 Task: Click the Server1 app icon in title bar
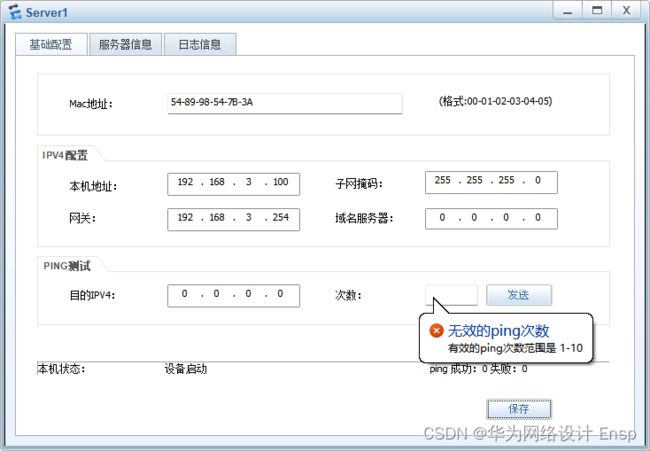15,12
